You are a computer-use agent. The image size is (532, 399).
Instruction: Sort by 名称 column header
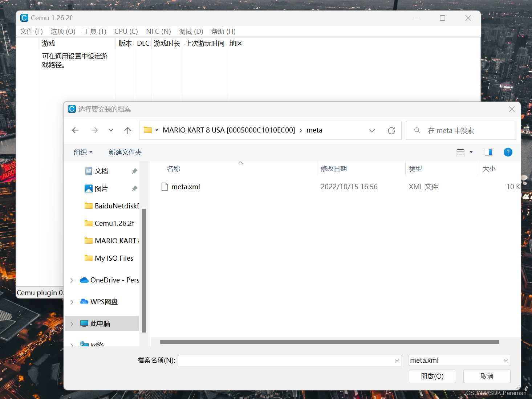(x=174, y=168)
